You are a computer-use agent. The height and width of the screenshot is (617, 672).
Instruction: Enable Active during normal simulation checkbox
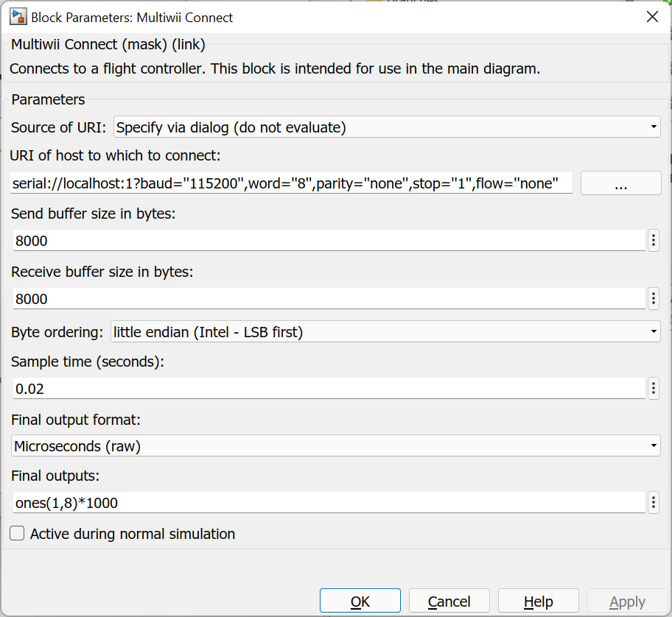tap(18, 534)
